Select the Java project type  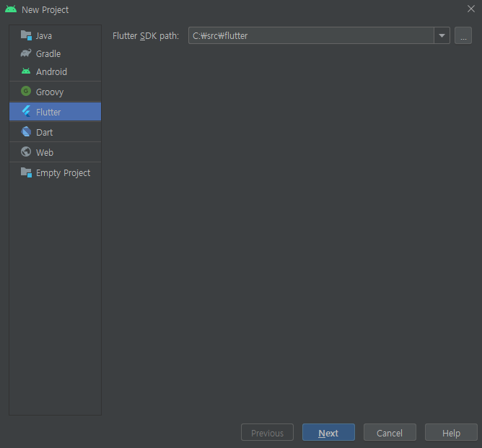coord(56,35)
